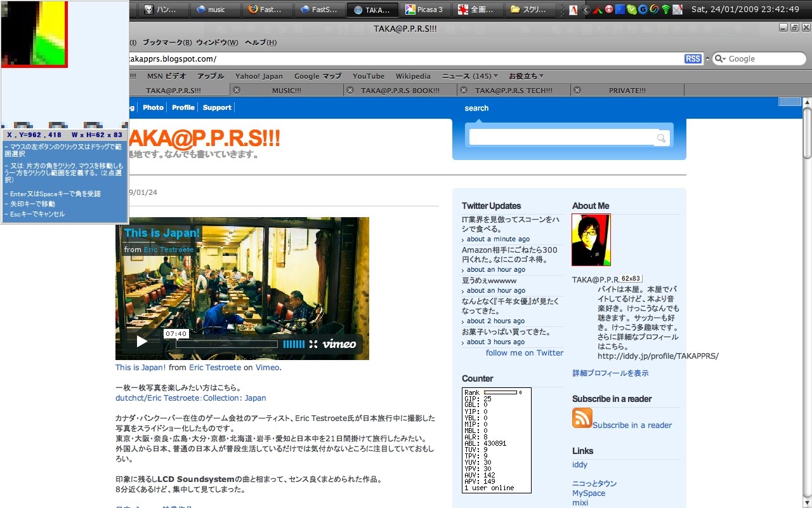This screenshot has height=508, width=812.
Task: Play the This is Japan! Vimeo video
Action: click(x=141, y=342)
